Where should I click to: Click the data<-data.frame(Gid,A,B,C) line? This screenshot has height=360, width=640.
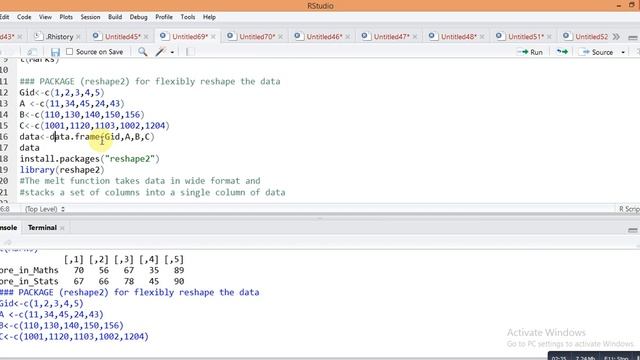click(87, 137)
